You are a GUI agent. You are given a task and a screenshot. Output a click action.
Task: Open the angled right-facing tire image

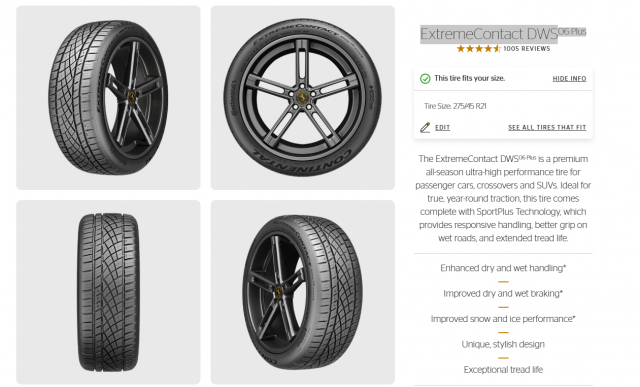tap(302, 292)
